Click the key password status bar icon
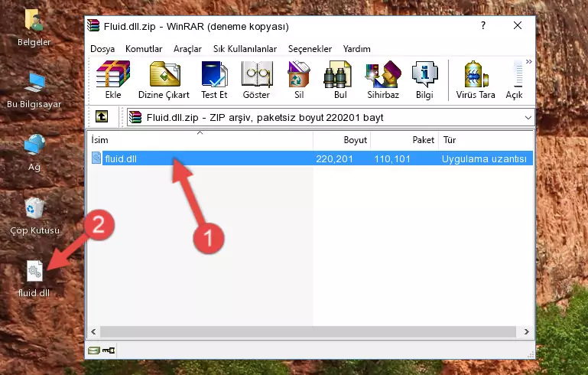The width and height of the screenshot is (588, 375). pyautogui.click(x=109, y=351)
